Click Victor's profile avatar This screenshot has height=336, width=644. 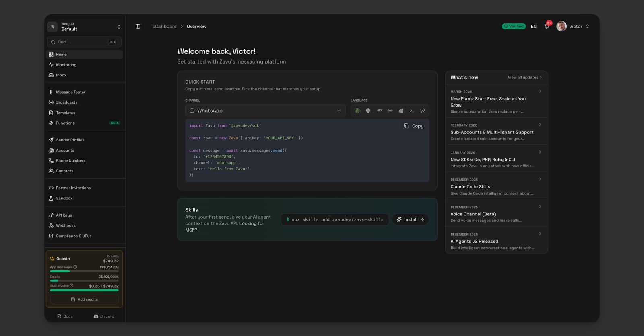pos(561,26)
